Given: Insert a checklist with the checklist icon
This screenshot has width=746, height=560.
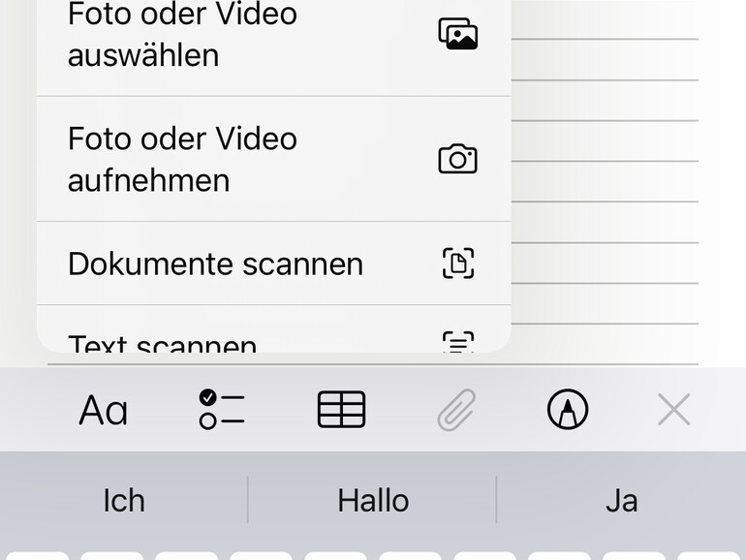Looking at the screenshot, I should point(222,409).
